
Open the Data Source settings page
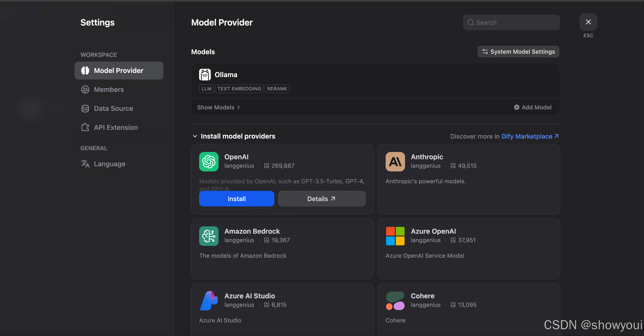coord(113,108)
